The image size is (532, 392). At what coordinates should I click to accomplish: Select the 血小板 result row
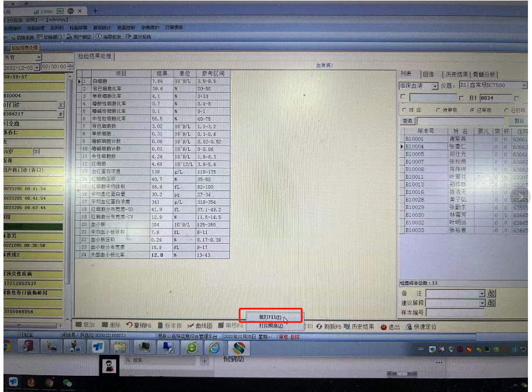(x=153, y=224)
